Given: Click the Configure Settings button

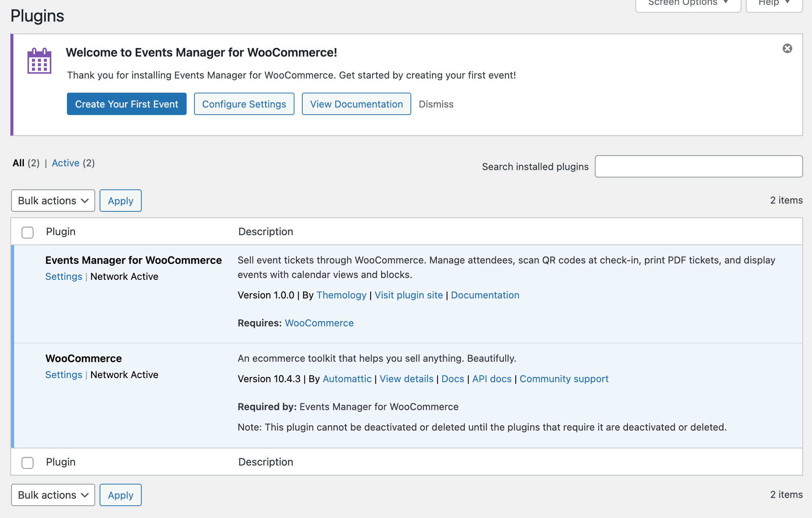Looking at the screenshot, I should [x=244, y=104].
